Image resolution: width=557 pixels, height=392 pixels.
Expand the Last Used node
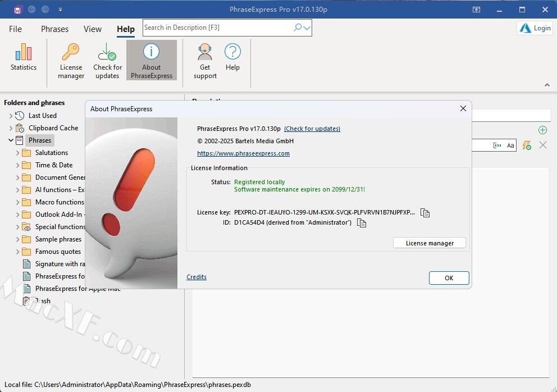coord(11,116)
